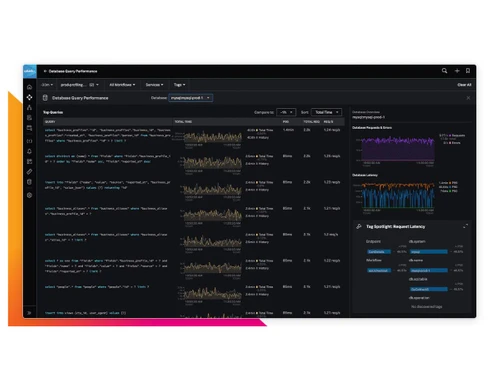Image resolution: width=500 pixels, height=375 pixels.
Task: Click the second query's total time sparkline chart
Action: coord(213,163)
